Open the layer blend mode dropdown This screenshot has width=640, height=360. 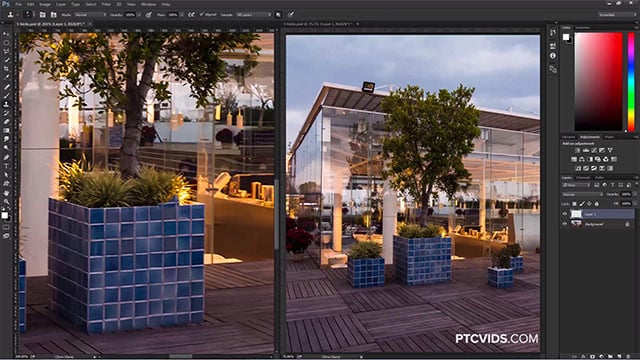(582, 194)
